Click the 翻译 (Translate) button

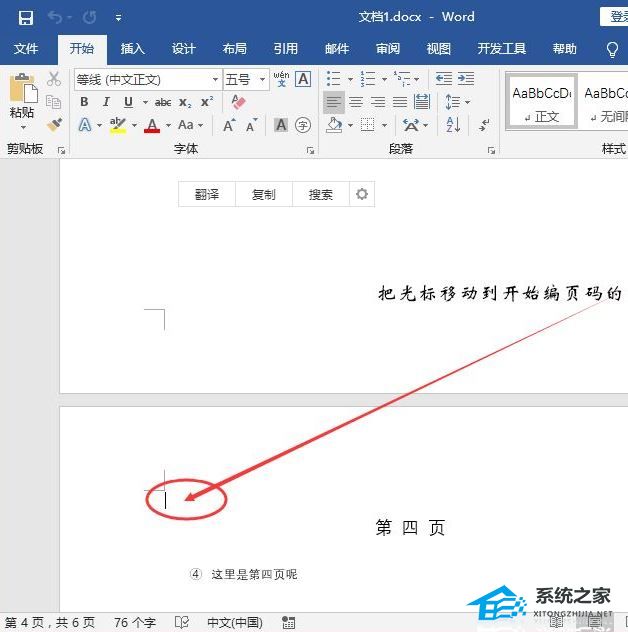pyautogui.click(x=207, y=195)
